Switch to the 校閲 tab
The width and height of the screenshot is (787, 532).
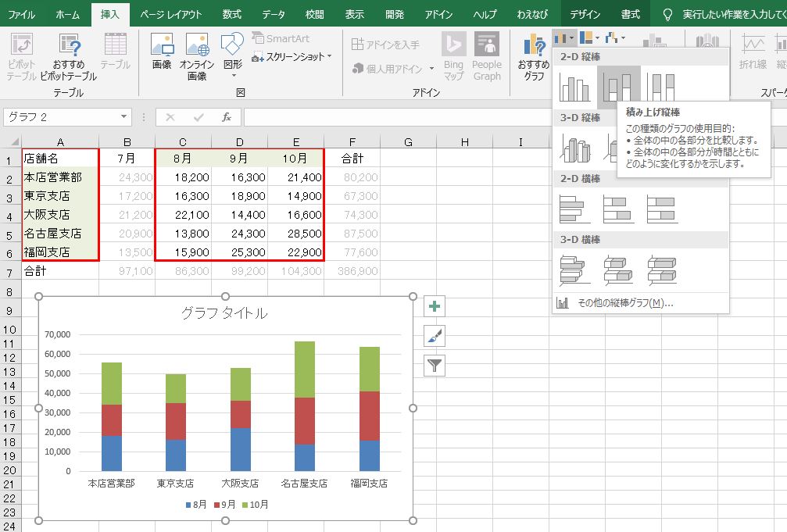coord(315,14)
